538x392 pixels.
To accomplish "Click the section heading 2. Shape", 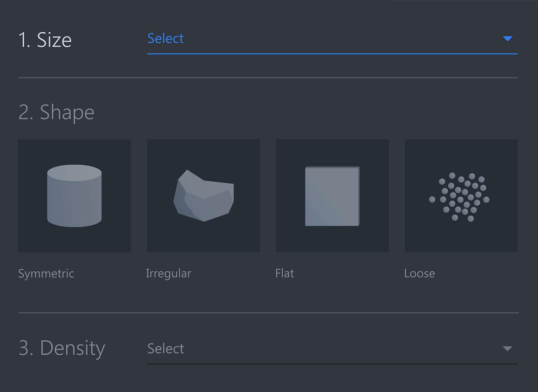I will tap(56, 112).
